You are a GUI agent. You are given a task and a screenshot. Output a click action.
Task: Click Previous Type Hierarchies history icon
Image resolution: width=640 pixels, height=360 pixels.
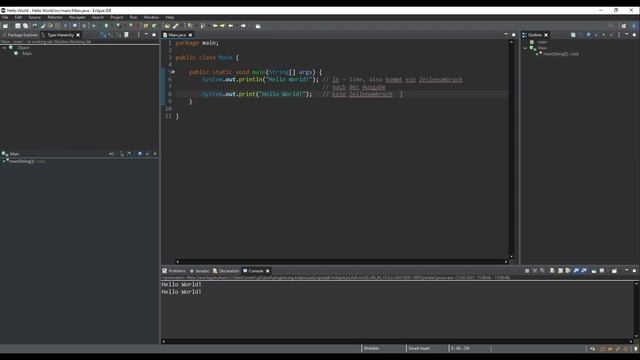tap(126, 35)
